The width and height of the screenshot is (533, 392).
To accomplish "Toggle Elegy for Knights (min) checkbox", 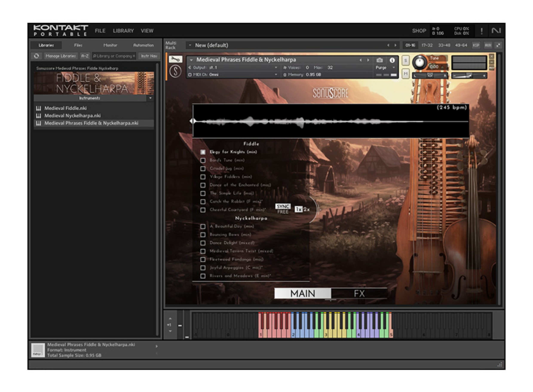I will click(x=203, y=152).
